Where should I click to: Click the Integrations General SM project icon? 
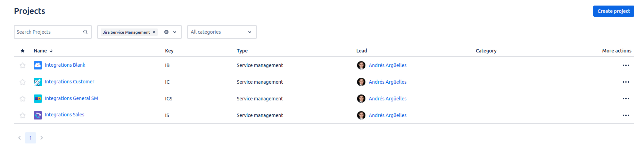pos(38,99)
